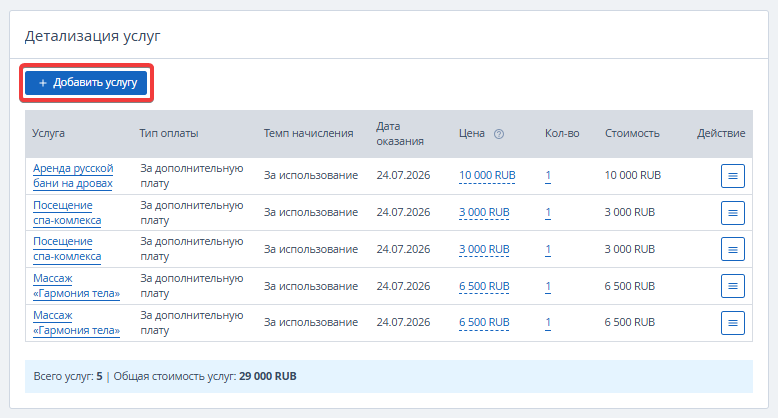Select Тип оплаты cell in Аренда русской бани row

pos(192,176)
